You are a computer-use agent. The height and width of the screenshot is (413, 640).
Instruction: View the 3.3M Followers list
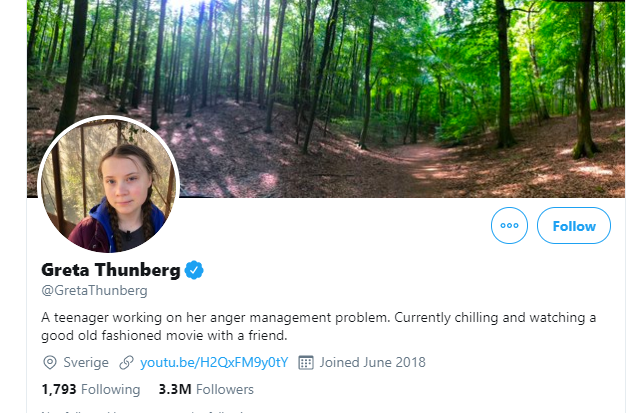[206, 389]
